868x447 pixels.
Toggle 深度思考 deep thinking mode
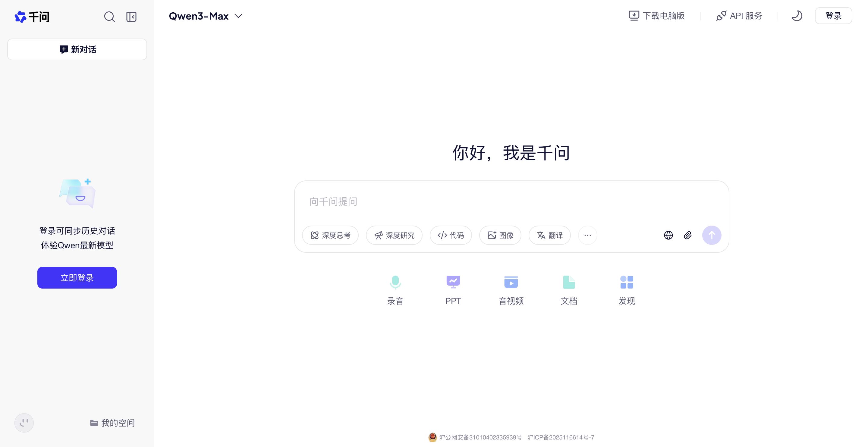pos(330,235)
